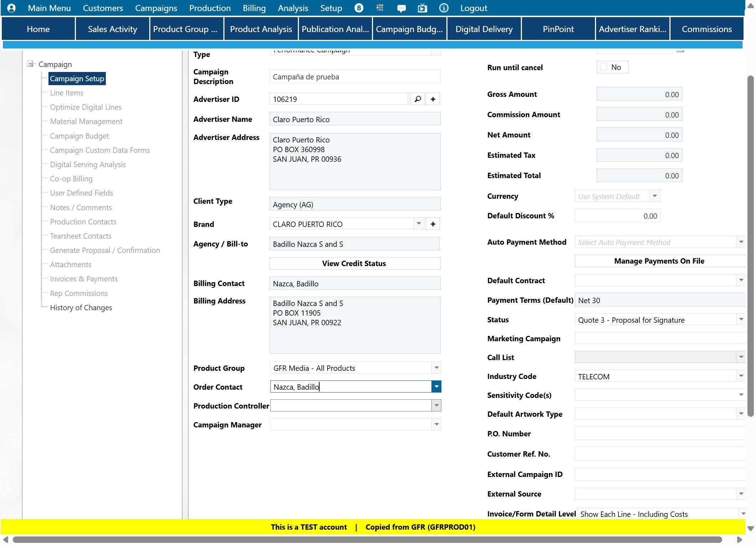The height and width of the screenshot is (545, 756).
Task: Search Advertiser ID with magnifier icon
Action: 418,99
